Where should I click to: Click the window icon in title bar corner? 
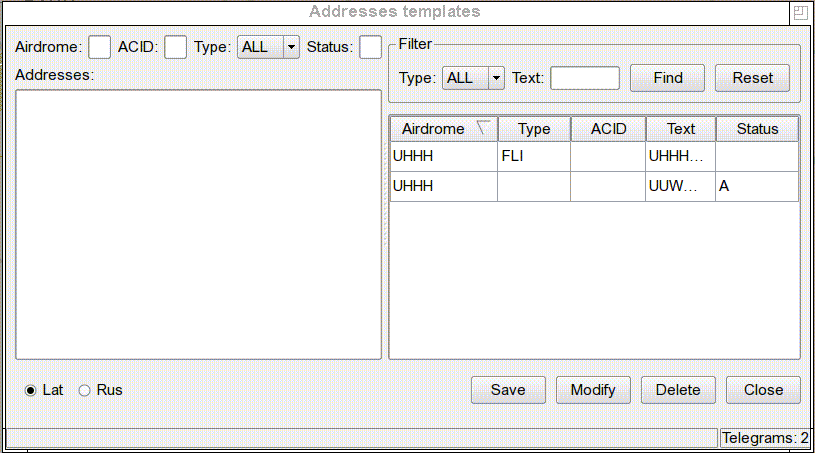pyautogui.click(x=800, y=12)
